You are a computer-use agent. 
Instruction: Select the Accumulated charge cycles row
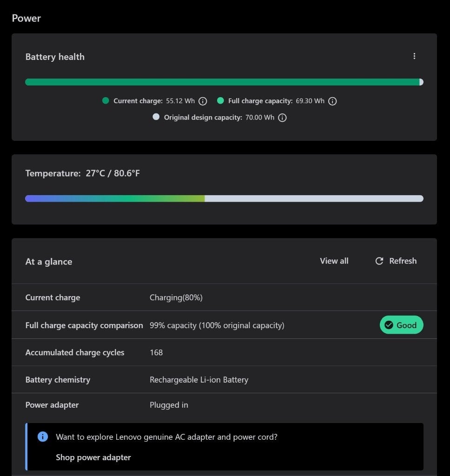point(224,352)
